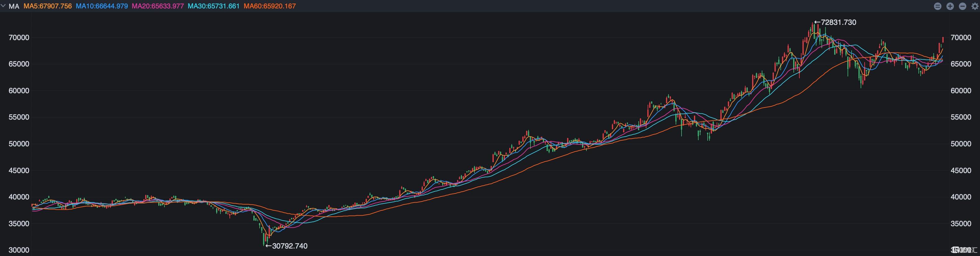Click the 60000 label on right axis
Viewport: 980px width, 256px height.
(961, 90)
